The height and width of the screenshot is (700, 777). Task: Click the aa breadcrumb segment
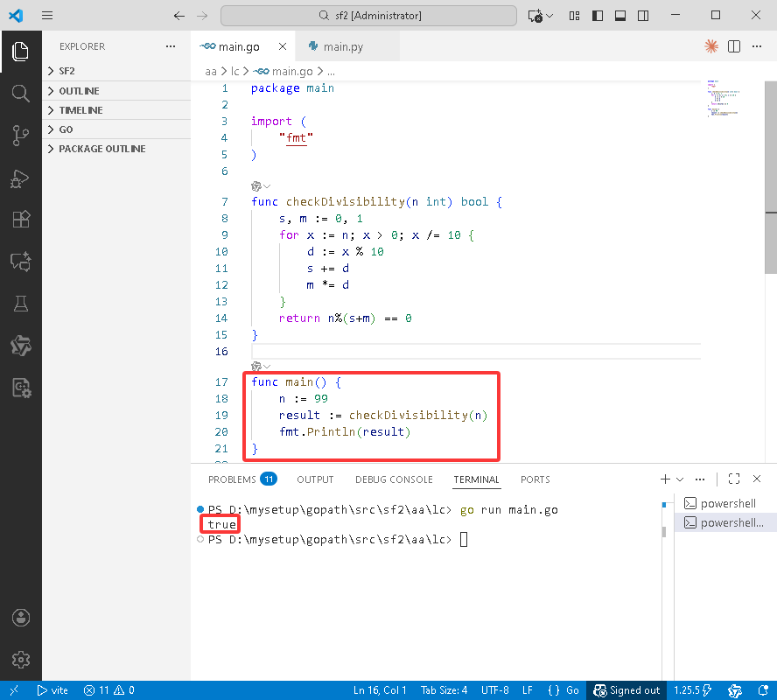[x=211, y=72]
